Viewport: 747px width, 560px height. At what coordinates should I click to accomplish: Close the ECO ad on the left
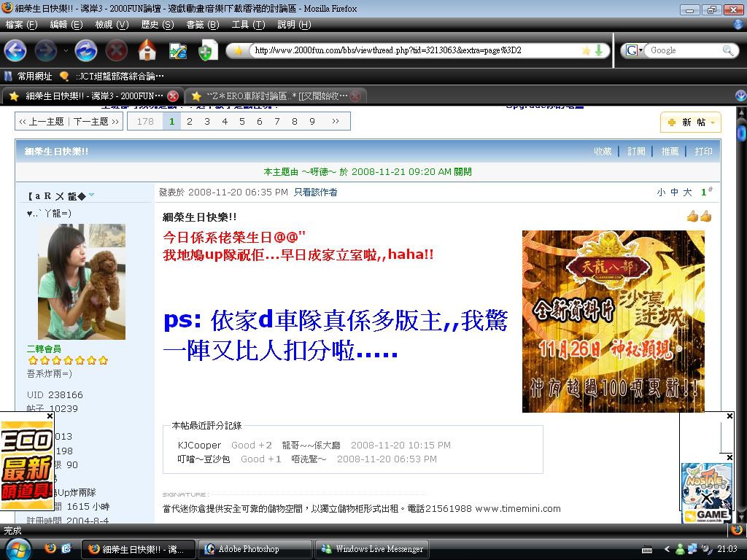click(50, 416)
